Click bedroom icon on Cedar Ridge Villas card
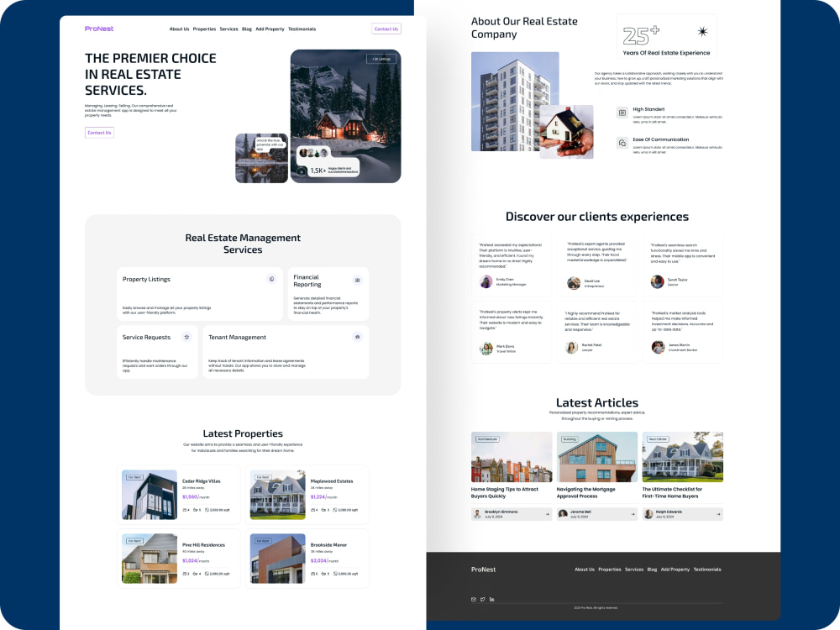The image size is (840, 630). [x=184, y=510]
